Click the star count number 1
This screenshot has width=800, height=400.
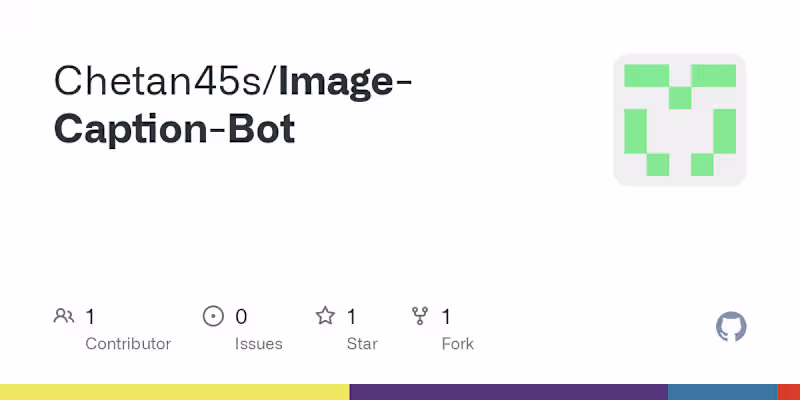point(352,317)
